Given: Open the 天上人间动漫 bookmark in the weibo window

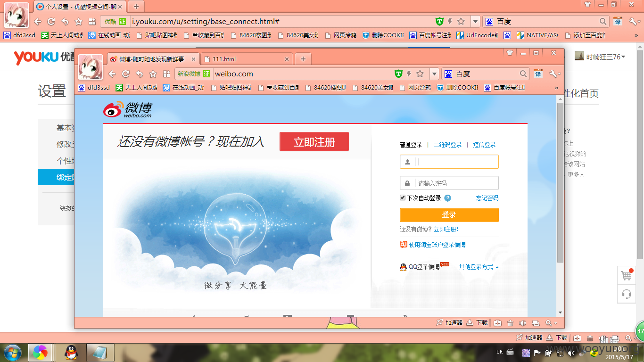Looking at the screenshot, I should tap(136, 88).
